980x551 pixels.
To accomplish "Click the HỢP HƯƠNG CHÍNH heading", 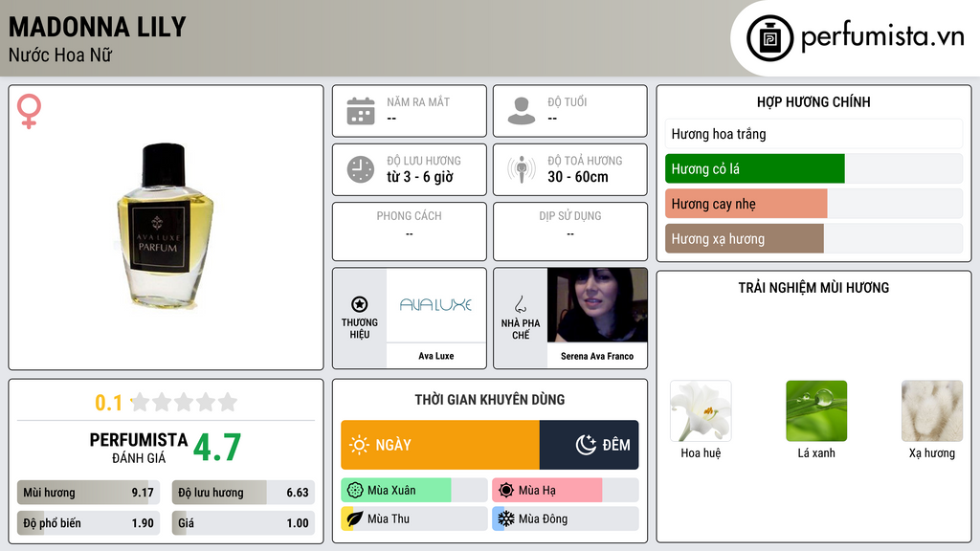I will point(813,101).
